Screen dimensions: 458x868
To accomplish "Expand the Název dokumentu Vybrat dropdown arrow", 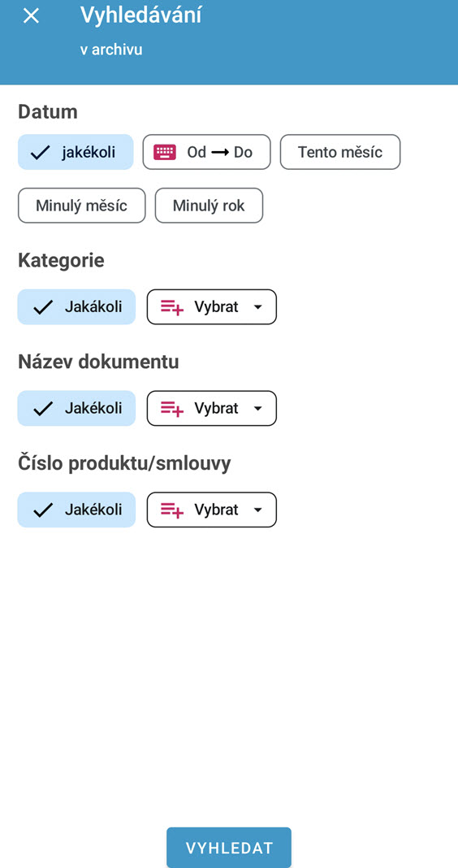I will (257, 409).
